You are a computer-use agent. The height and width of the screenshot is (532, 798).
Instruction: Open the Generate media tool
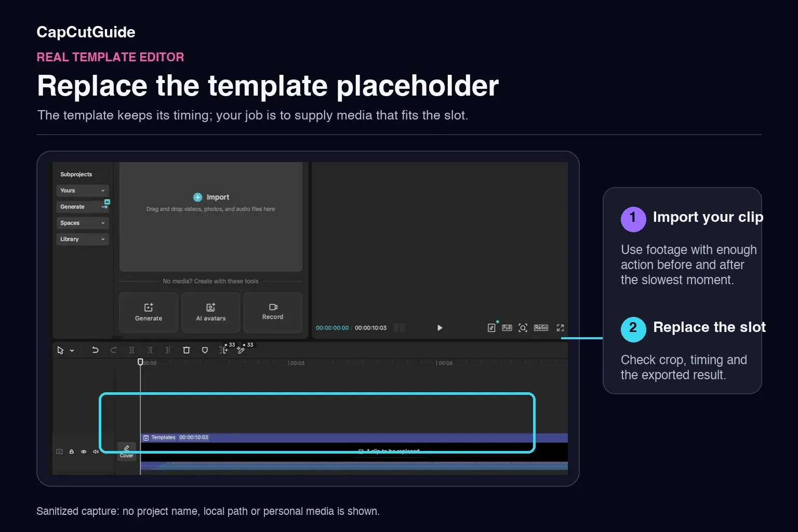pyautogui.click(x=149, y=312)
